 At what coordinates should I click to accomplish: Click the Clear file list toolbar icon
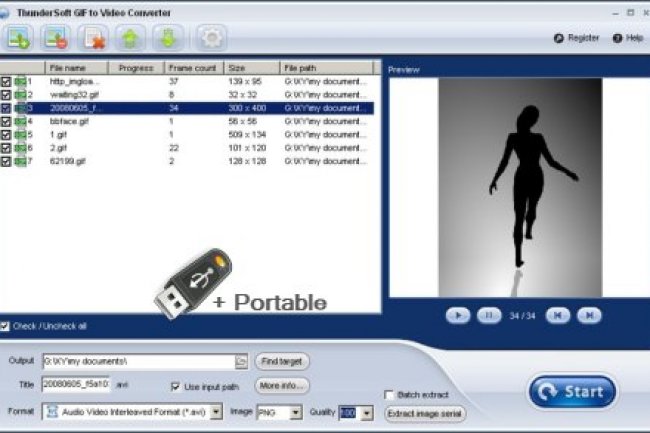pos(95,39)
